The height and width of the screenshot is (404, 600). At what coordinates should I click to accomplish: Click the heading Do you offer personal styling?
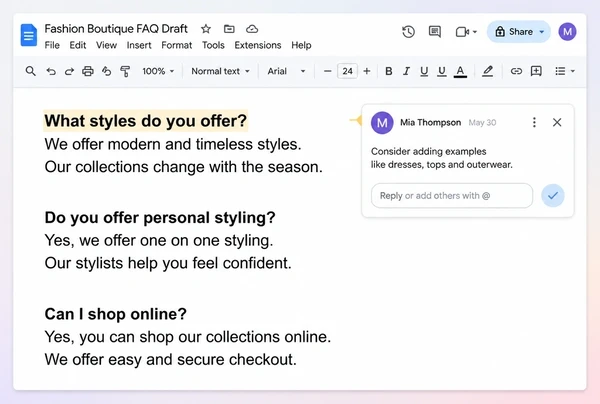[160, 217]
